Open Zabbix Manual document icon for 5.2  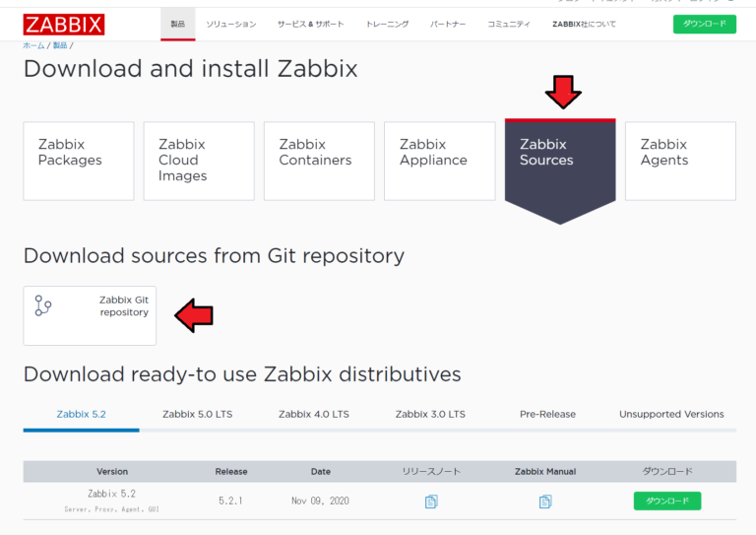click(x=545, y=502)
